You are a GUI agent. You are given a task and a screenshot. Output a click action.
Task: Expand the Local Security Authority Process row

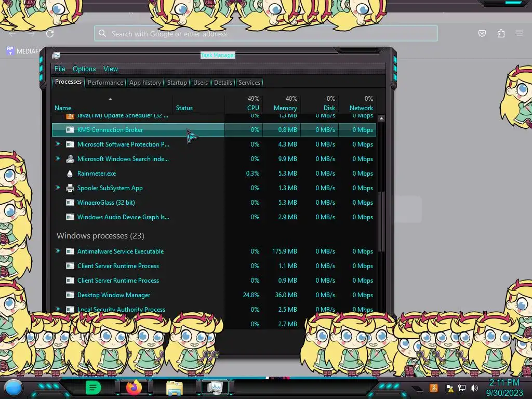(x=58, y=309)
